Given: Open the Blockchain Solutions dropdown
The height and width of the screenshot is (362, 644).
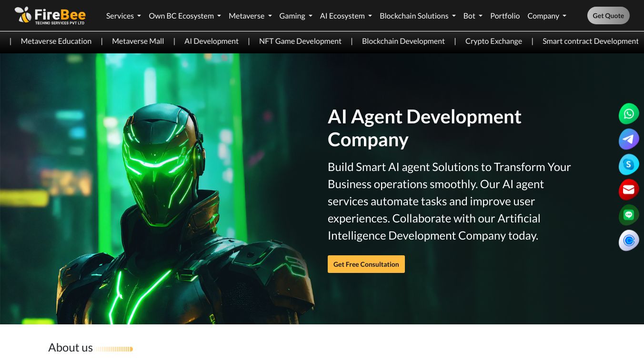Looking at the screenshot, I should (x=418, y=16).
